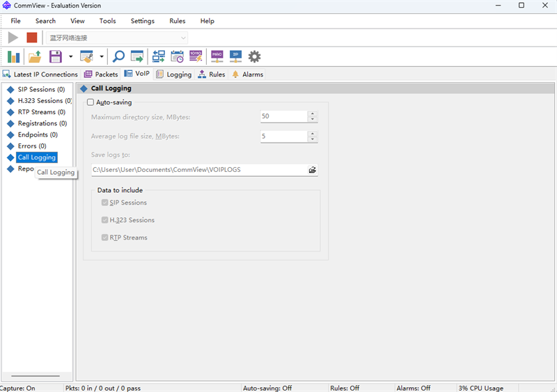
Task: Open the View menu
Action: [x=77, y=21]
